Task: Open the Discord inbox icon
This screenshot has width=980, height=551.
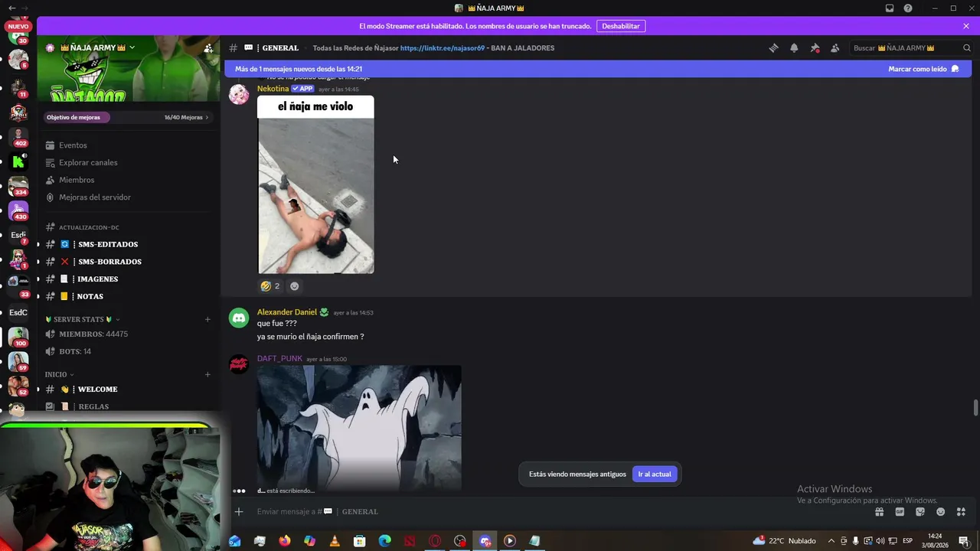Action: [x=890, y=8]
